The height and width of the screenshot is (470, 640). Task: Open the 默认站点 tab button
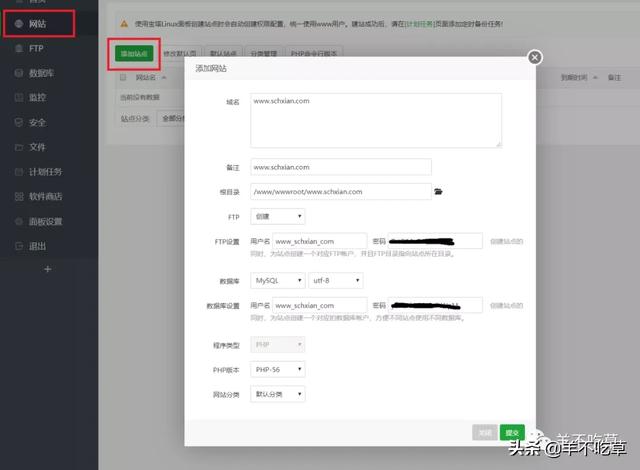click(x=223, y=53)
